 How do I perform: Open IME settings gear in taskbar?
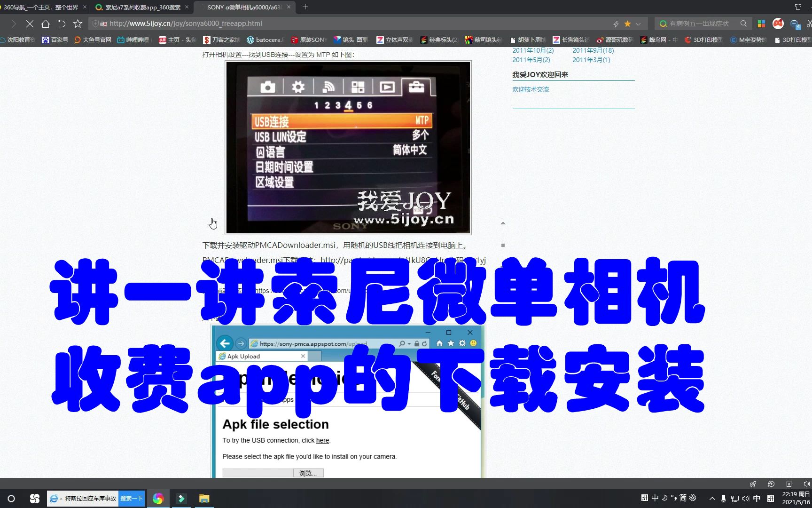[x=693, y=498]
